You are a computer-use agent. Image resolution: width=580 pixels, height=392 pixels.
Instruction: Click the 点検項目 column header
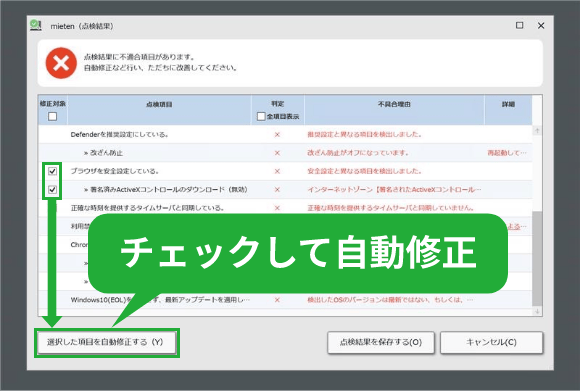pos(159,110)
